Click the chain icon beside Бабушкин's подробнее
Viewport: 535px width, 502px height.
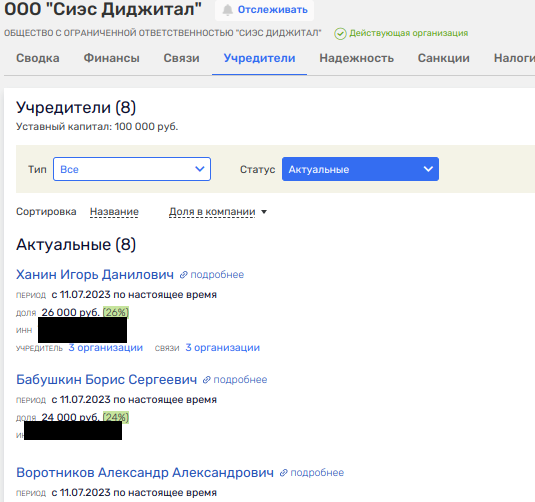click(x=206, y=380)
